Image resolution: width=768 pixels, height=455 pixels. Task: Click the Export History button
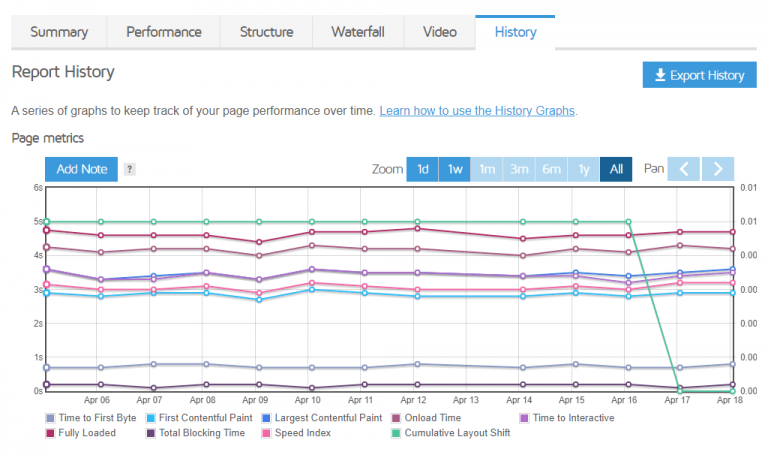click(699, 75)
